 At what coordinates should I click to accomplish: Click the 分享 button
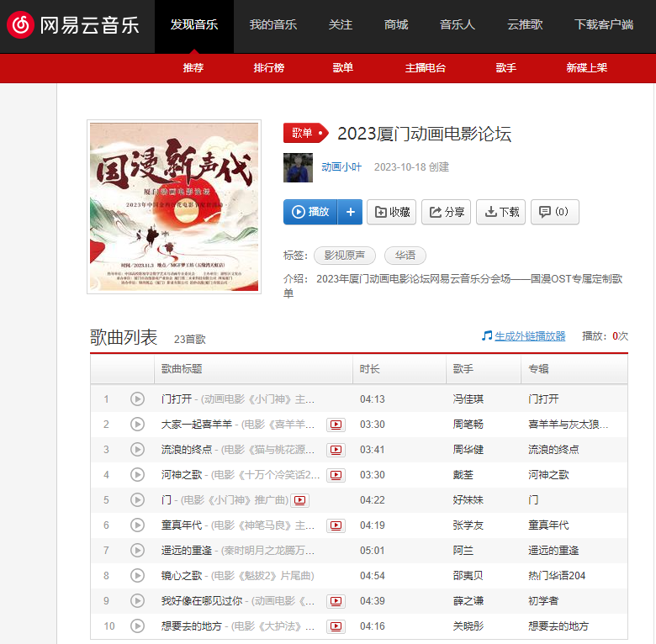click(x=446, y=212)
